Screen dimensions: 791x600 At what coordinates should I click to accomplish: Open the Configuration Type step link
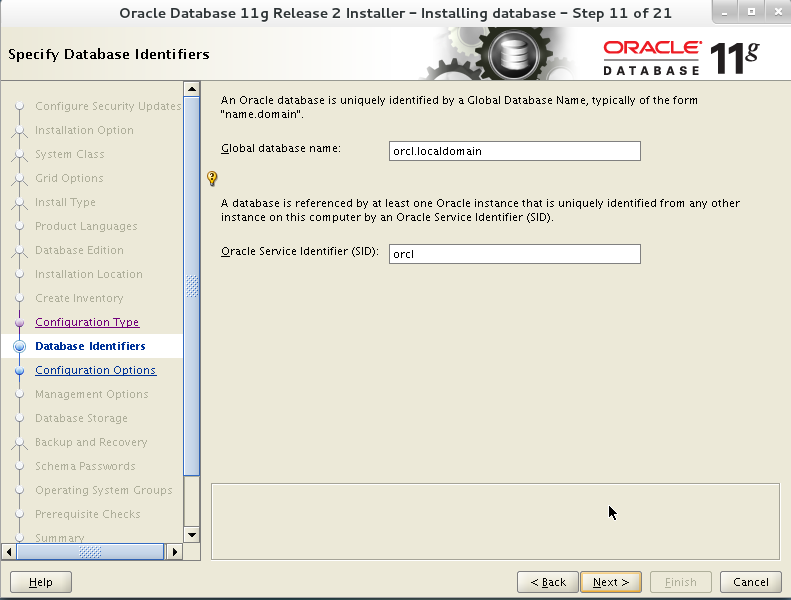(87, 322)
